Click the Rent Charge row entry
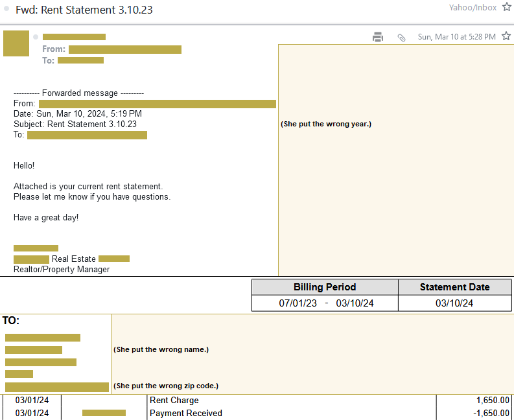This screenshot has width=514, height=420. click(x=174, y=401)
